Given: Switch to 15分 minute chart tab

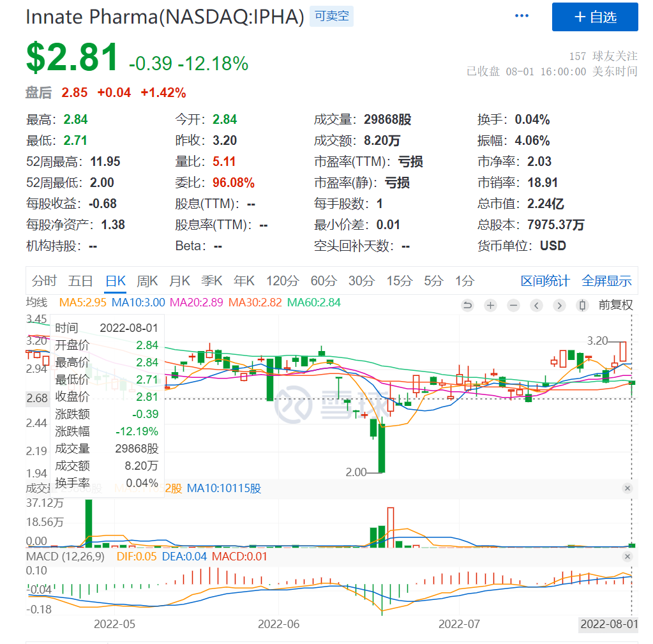Looking at the screenshot, I should click(400, 281).
